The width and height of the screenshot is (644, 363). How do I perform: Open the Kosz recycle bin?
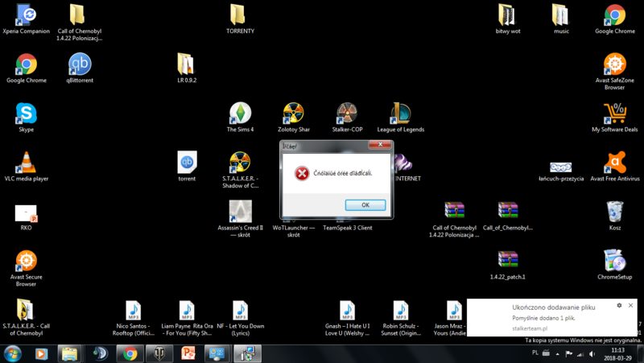pos(615,212)
